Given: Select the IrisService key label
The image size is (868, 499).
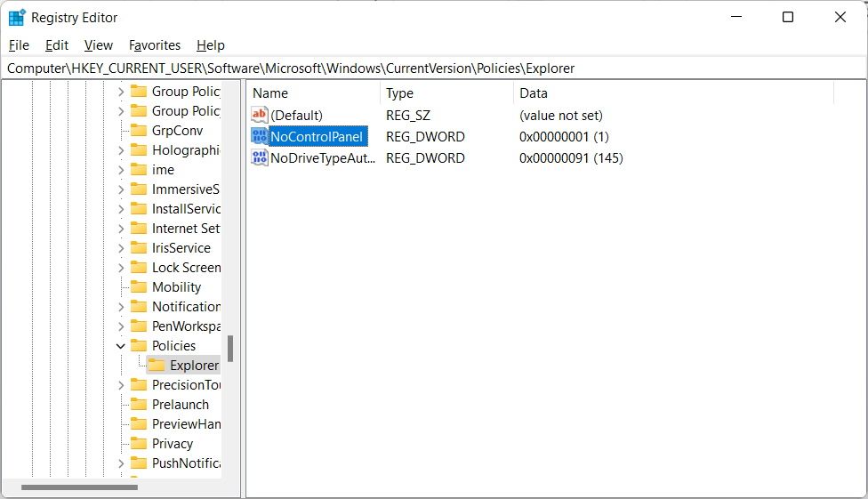Looking at the screenshot, I should point(181,247).
